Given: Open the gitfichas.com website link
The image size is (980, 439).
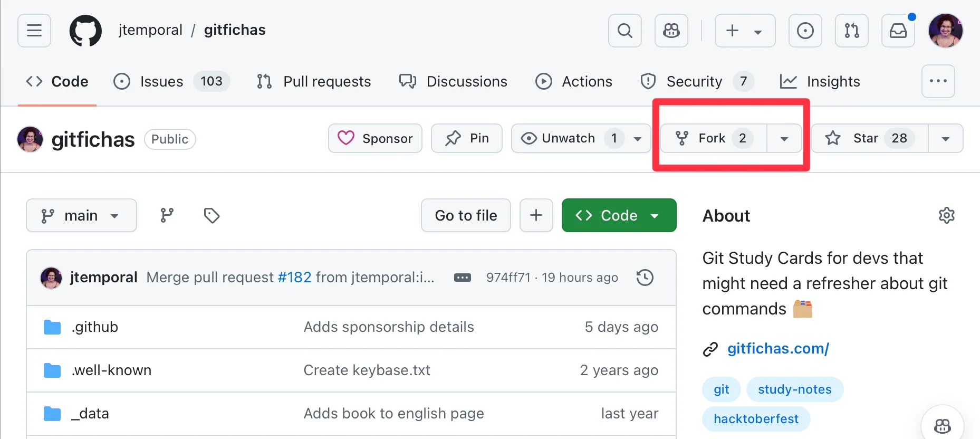Looking at the screenshot, I should 778,349.
